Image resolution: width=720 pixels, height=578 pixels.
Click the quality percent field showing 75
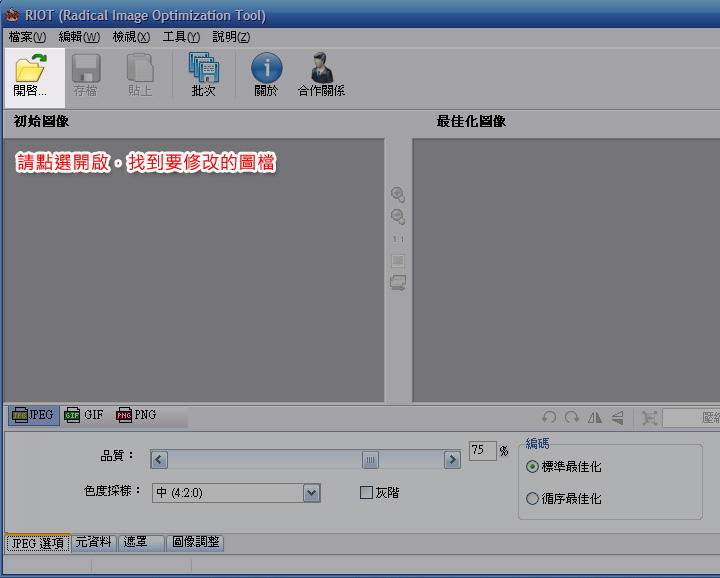click(483, 450)
